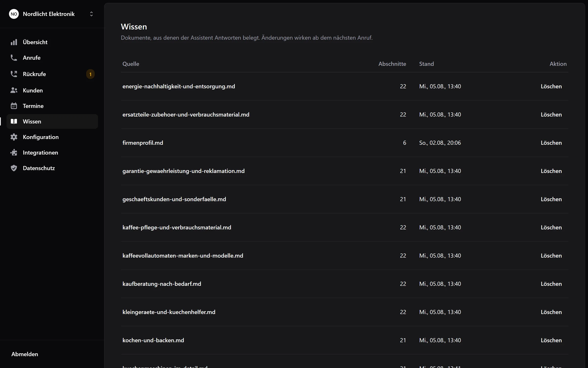Click the Kunden people icon

pos(14,90)
